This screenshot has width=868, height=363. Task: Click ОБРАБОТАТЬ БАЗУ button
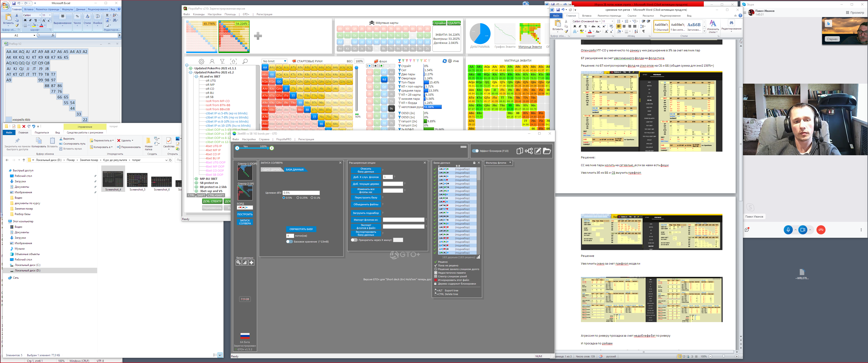point(301,229)
